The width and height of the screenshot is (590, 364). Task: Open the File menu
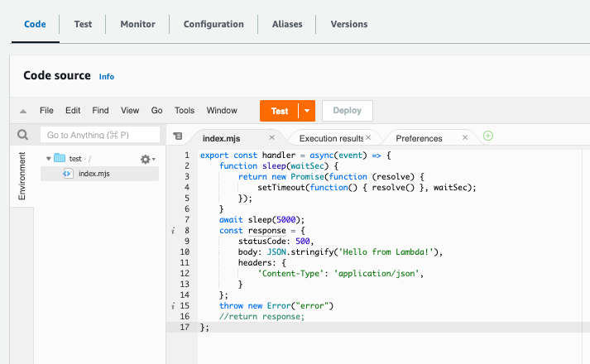tap(46, 111)
